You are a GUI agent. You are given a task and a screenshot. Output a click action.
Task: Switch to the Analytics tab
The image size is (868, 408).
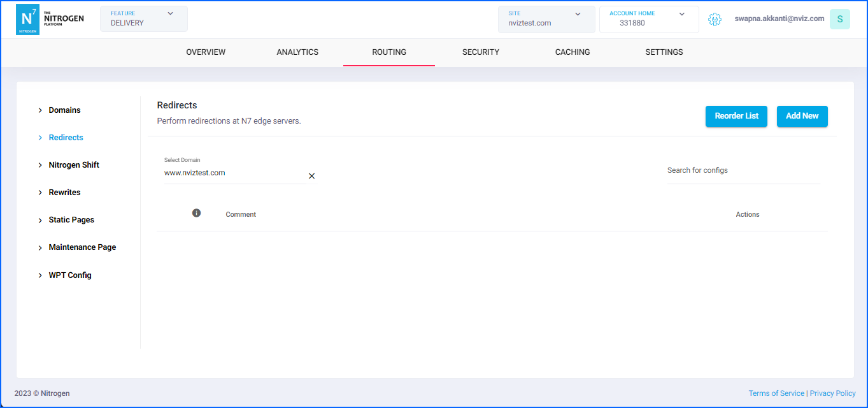pyautogui.click(x=297, y=52)
